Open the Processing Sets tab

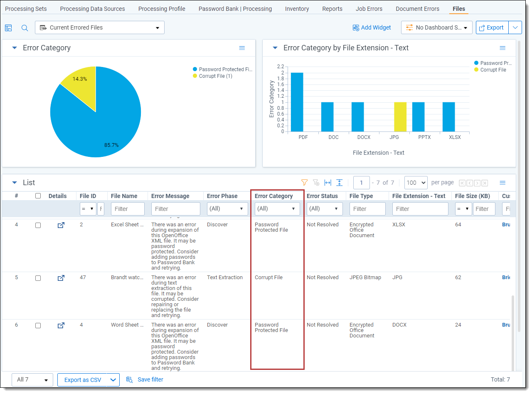click(x=26, y=9)
